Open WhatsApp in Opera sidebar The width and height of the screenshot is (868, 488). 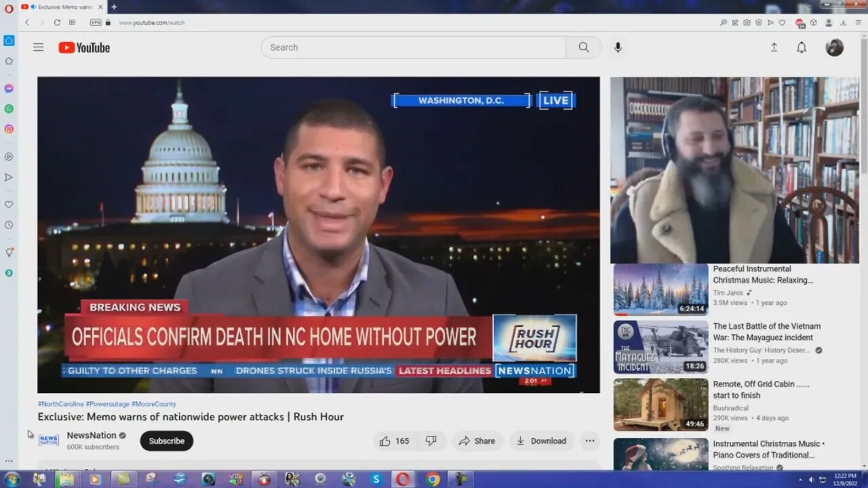(x=9, y=108)
